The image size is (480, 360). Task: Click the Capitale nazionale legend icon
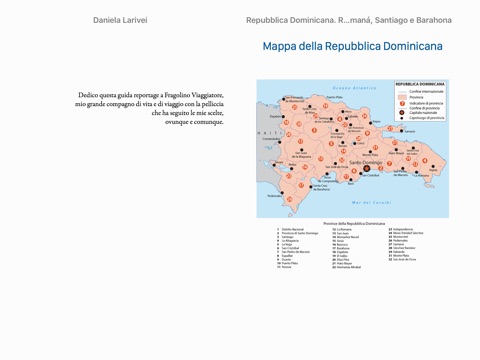(402, 113)
